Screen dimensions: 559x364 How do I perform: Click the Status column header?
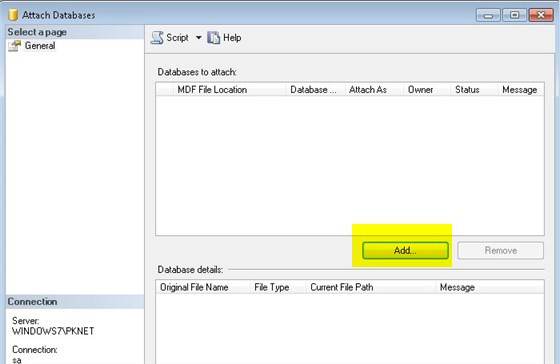474,89
